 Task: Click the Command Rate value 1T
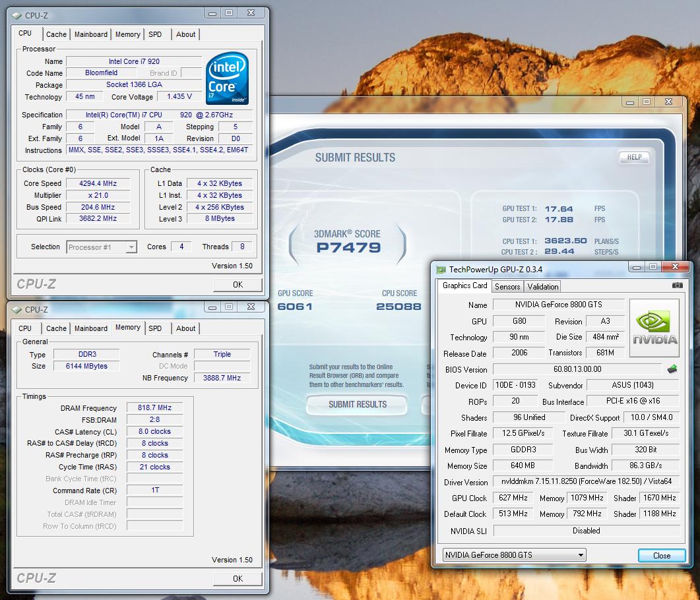[155, 490]
